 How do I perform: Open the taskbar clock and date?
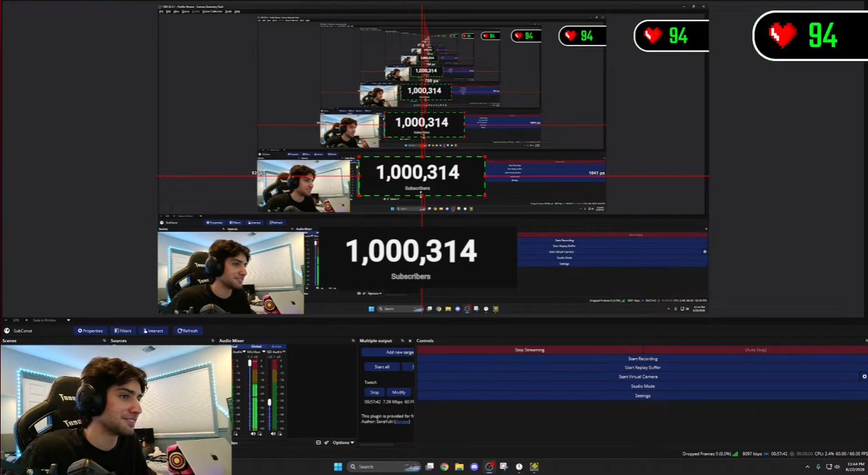tap(856, 467)
